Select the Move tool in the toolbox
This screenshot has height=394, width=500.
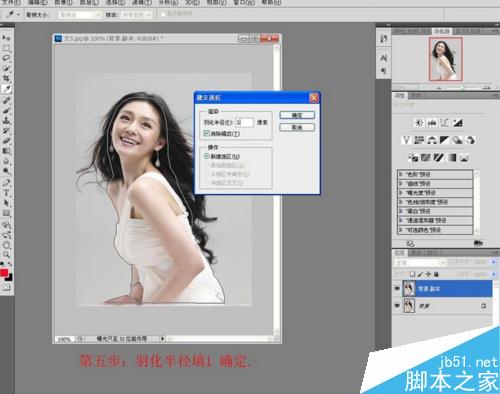pos(6,38)
